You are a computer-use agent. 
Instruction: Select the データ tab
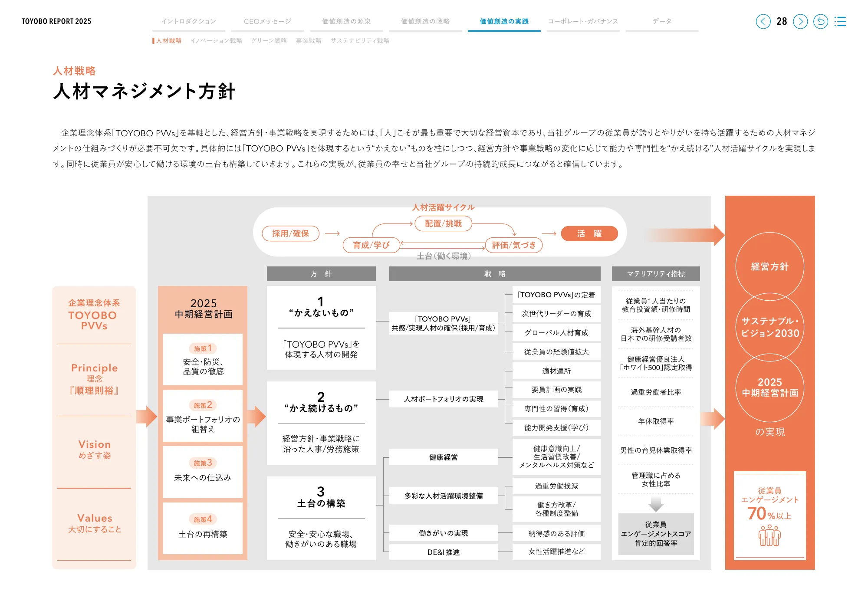[x=662, y=21]
